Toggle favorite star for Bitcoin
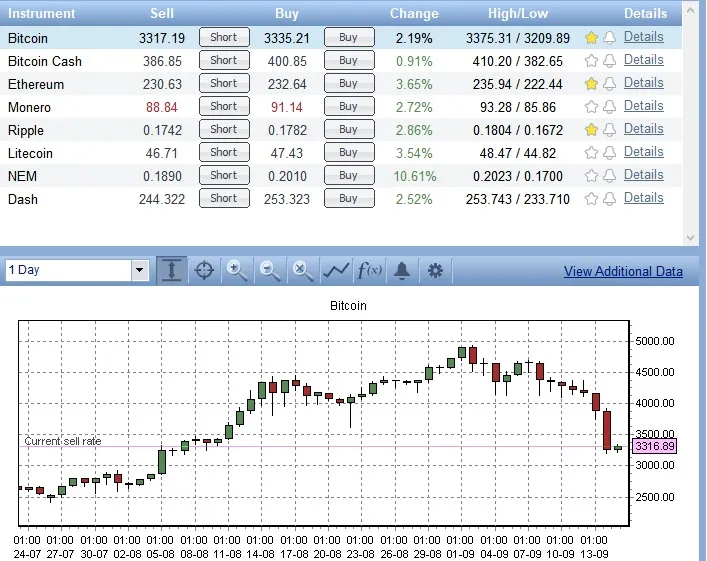This screenshot has width=707, height=561. (x=591, y=38)
